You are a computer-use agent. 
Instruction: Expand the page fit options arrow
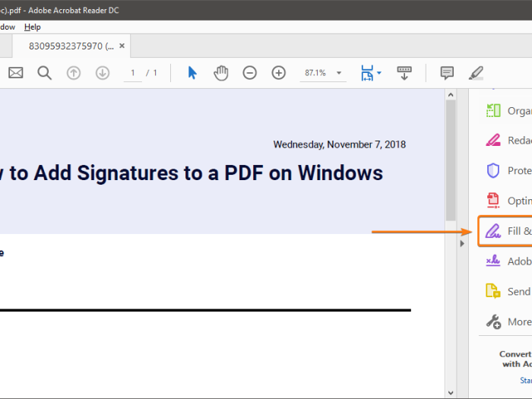point(379,73)
